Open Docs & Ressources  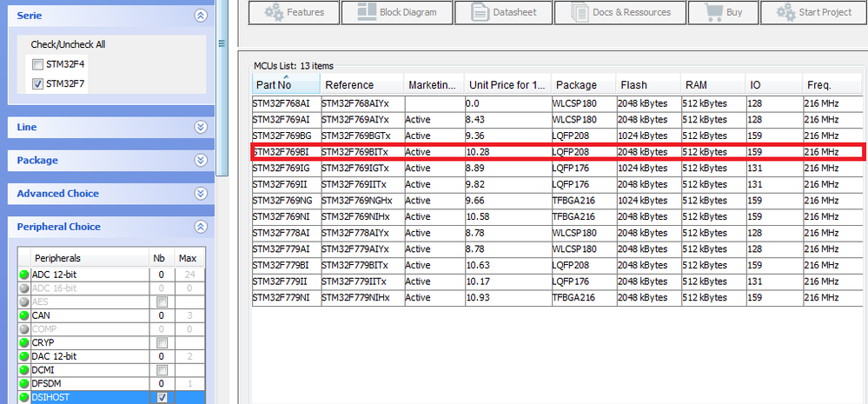pyautogui.click(x=620, y=12)
